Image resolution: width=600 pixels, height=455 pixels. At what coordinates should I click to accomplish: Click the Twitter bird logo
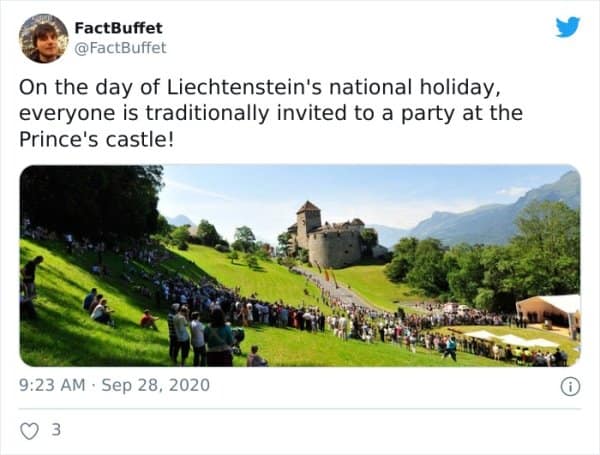point(567,27)
